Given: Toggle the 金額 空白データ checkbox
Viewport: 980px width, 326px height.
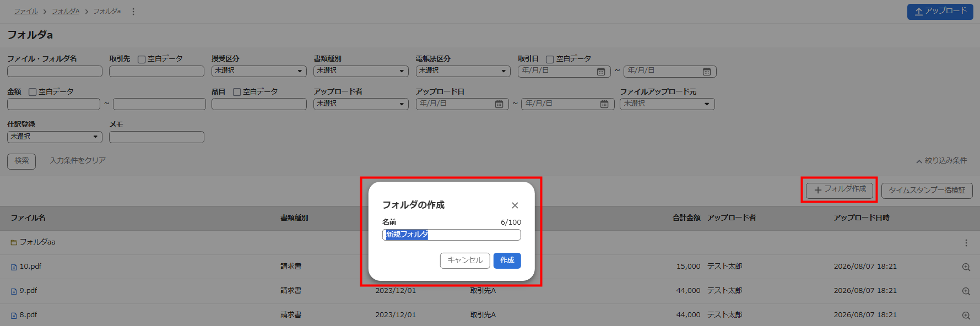Looking at the screenshot, I should click(x=33, y=92).
